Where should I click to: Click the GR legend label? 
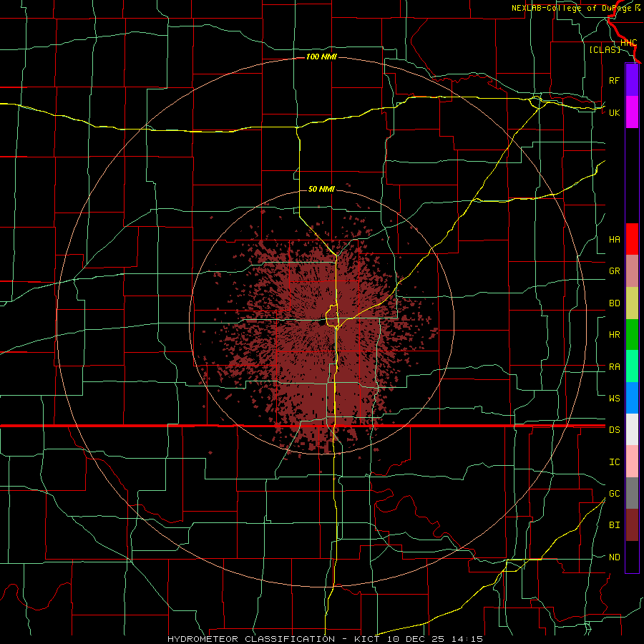[614, 271]
